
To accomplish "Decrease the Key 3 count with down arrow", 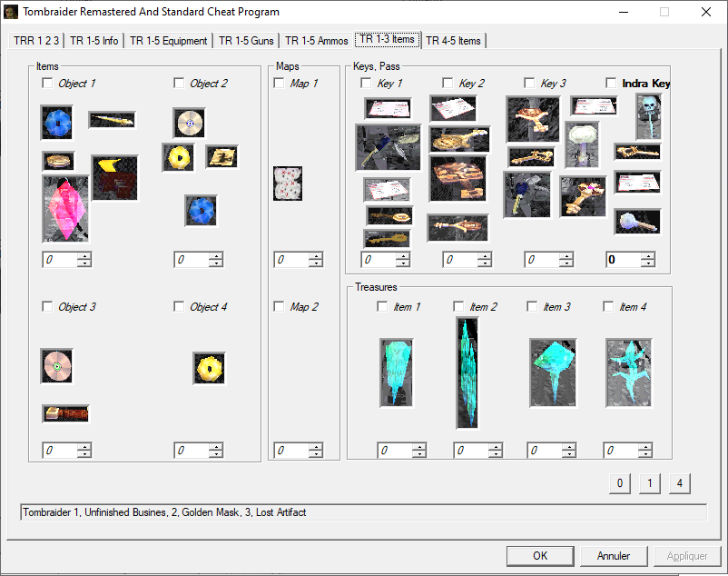I will click(566, 263).
